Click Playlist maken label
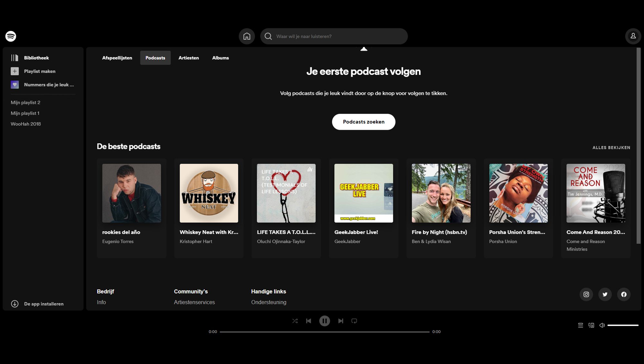The width and height of the screenshot is (644, 364). (40, 71)
